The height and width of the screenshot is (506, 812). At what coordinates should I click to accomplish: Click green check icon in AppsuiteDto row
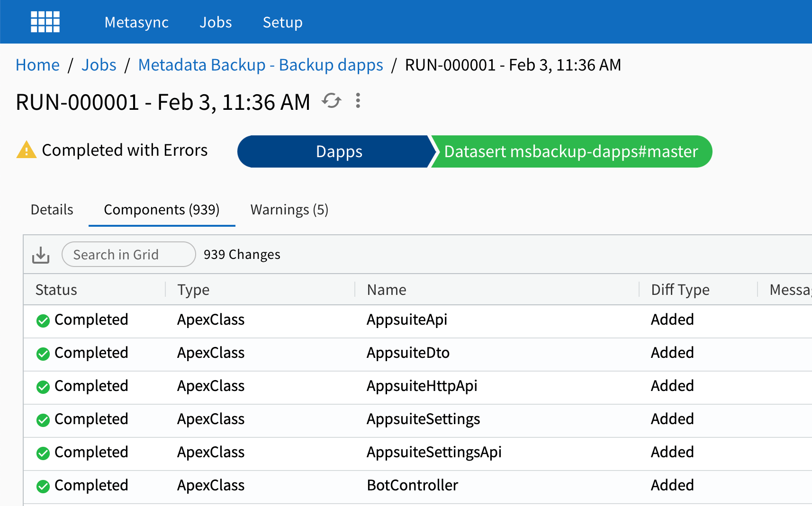(x=43, y=354)
